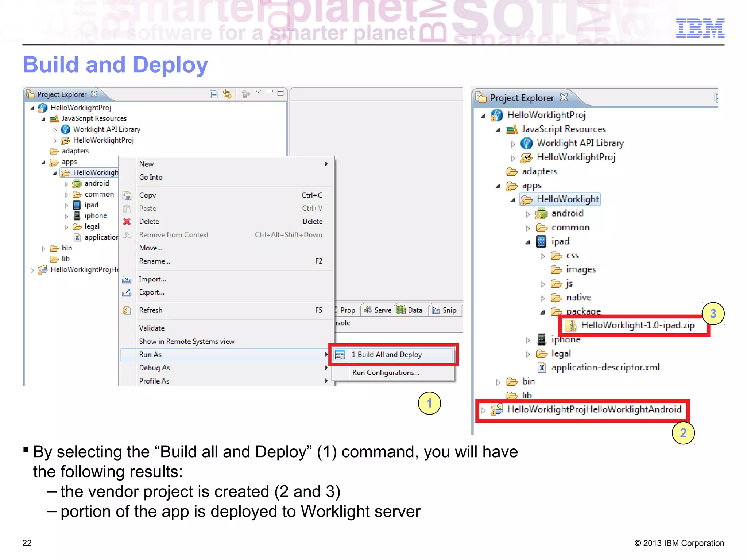The width and height of the screenshot is (747, 560).
Task: Click the Export... icon in context menu
Action: click(127, 293)
